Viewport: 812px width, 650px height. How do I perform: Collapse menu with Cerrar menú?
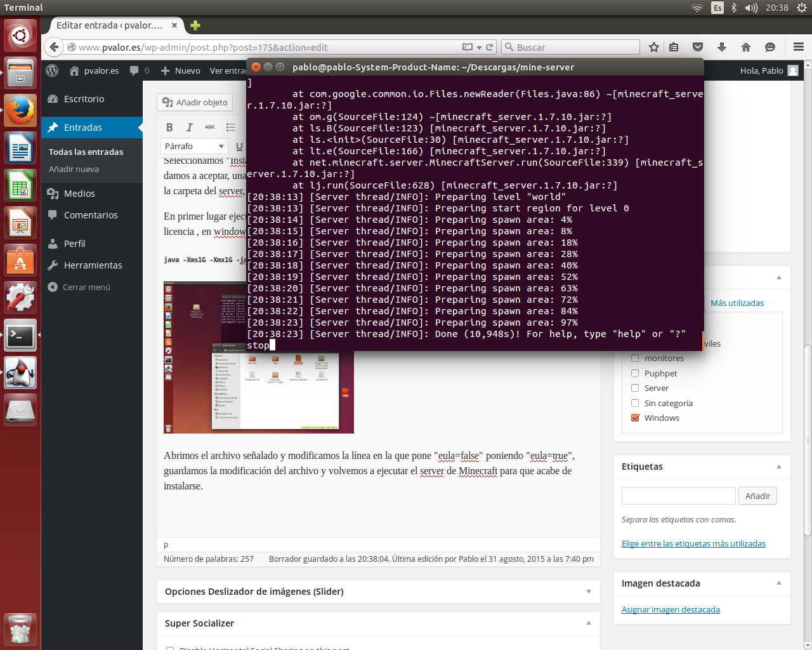tap(79, 287)
